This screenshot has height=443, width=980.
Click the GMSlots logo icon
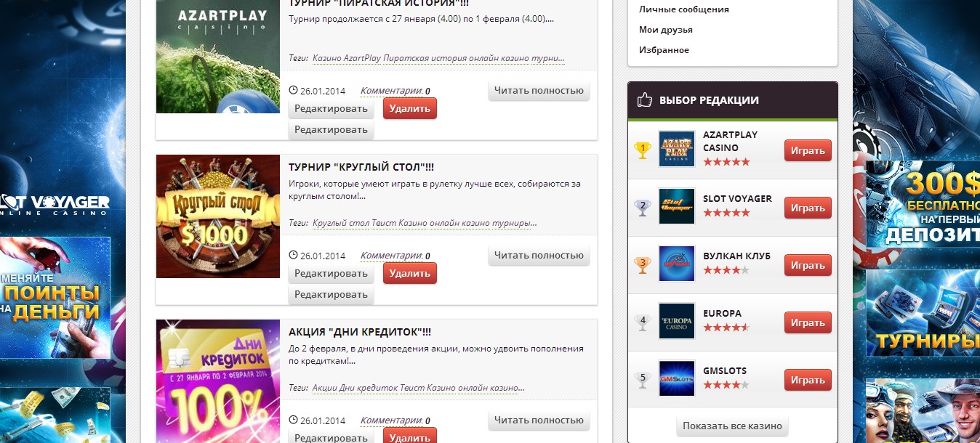click(x=677, y=378)
